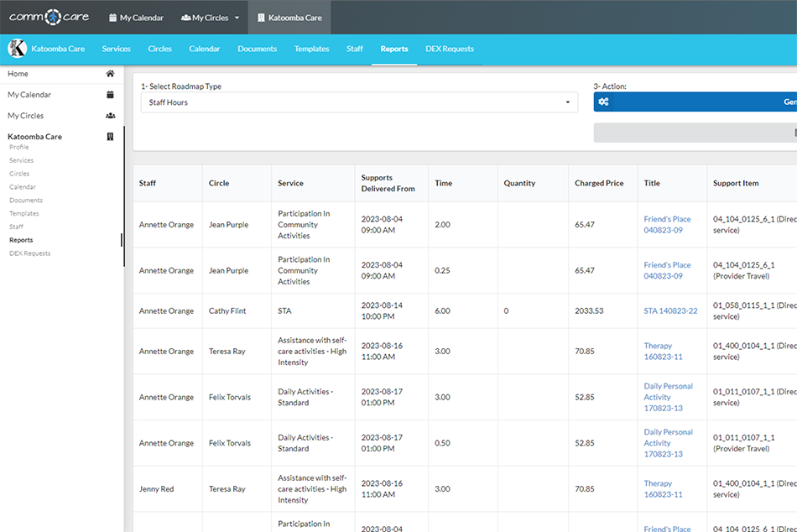Open My Calendar via the sidebar calendar icon
This screenshot has width=797, height=532.
click(x=110, y=95)
